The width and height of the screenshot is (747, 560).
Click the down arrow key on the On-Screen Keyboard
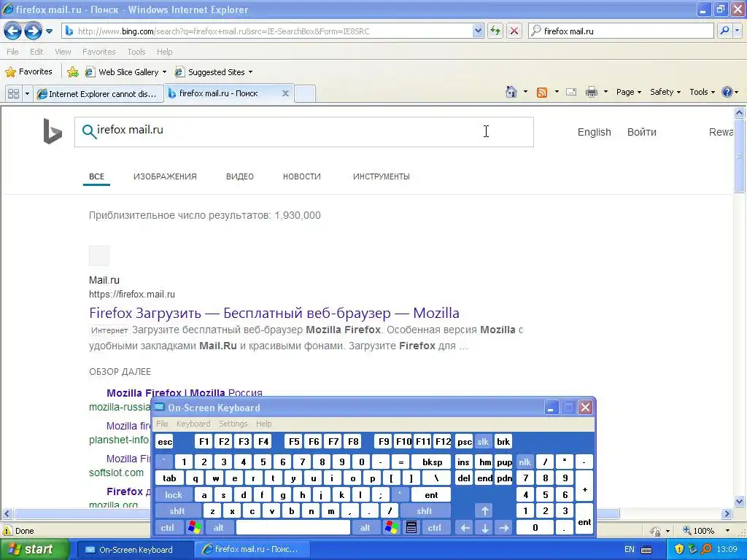[485, 528]
